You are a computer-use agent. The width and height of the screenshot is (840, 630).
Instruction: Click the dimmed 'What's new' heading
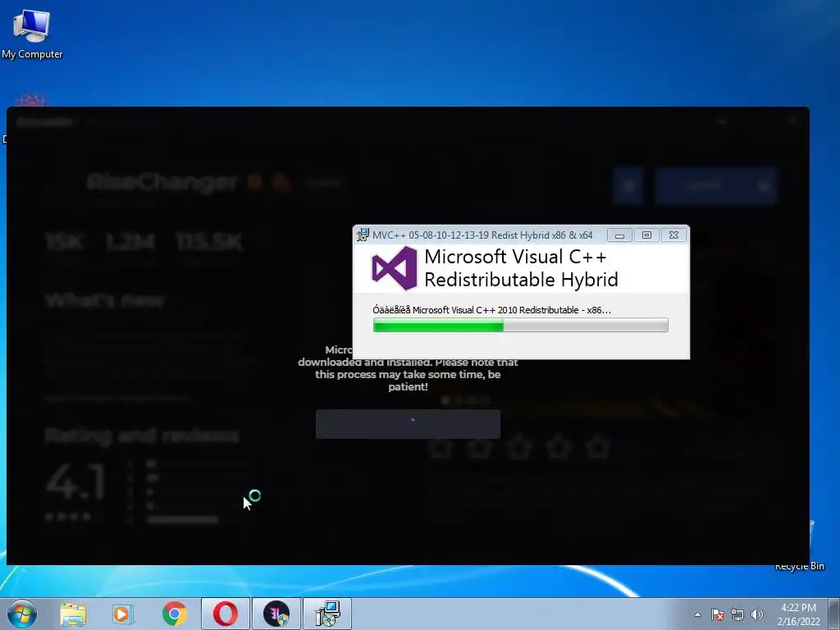click(105, 300)
